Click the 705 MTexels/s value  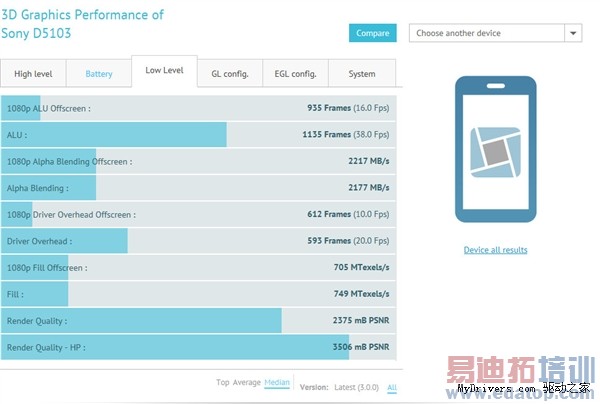click(x=361, y=267)
